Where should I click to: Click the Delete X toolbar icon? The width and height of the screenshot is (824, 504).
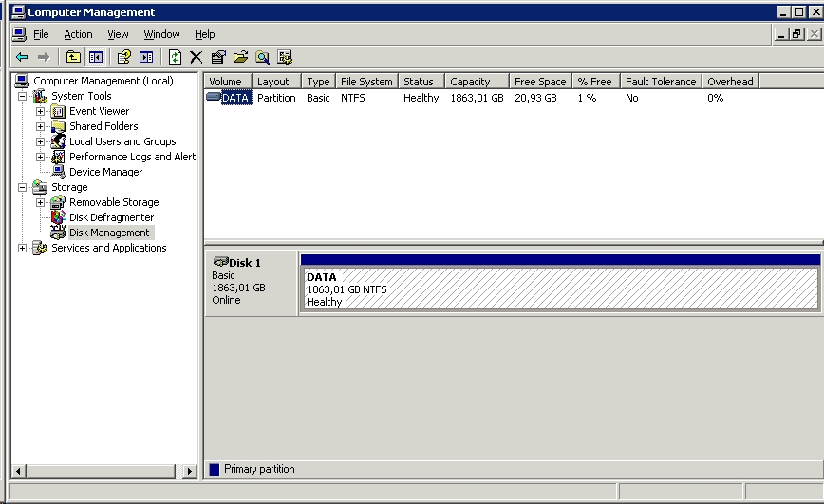coord(197,57)
